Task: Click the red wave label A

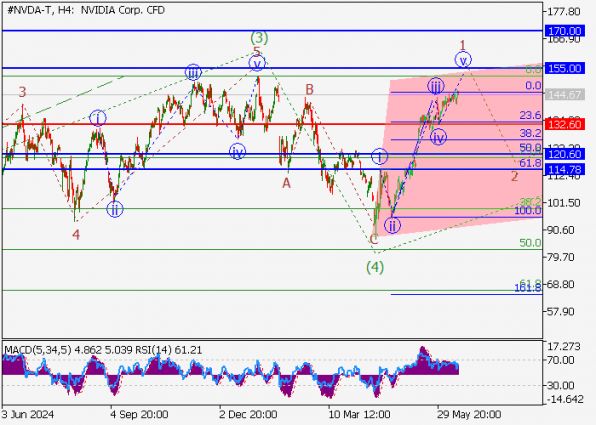Action: (286, 184)
